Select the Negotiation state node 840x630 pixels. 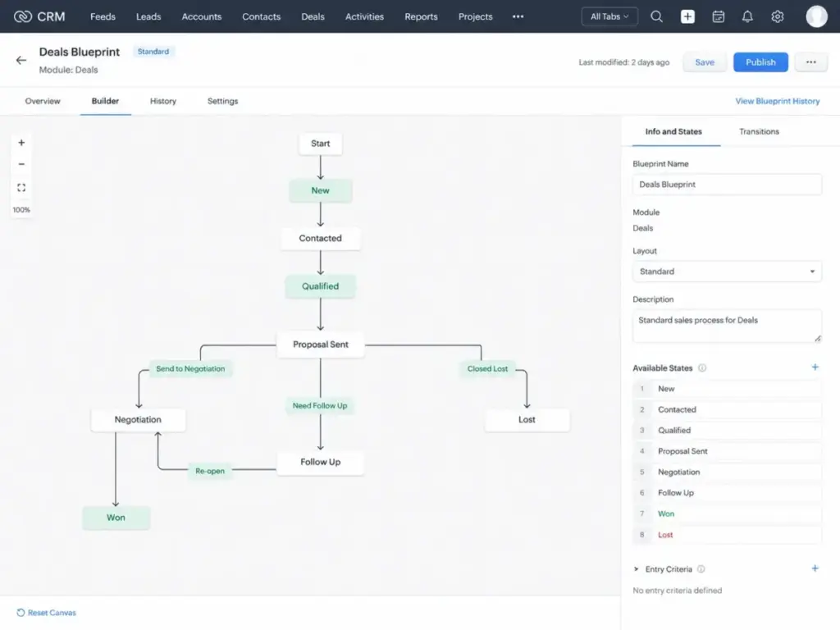(138, 419)
